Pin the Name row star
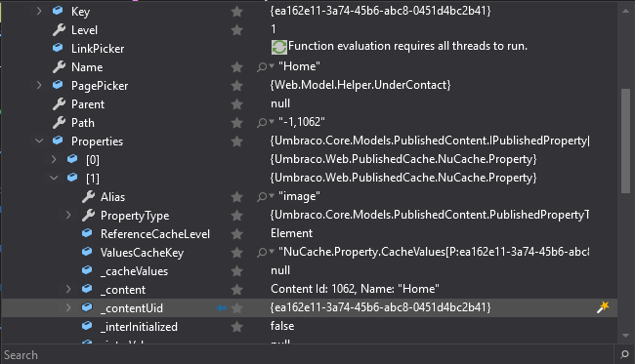The height and width of the screenshot is (364, 635). point(237,67)
